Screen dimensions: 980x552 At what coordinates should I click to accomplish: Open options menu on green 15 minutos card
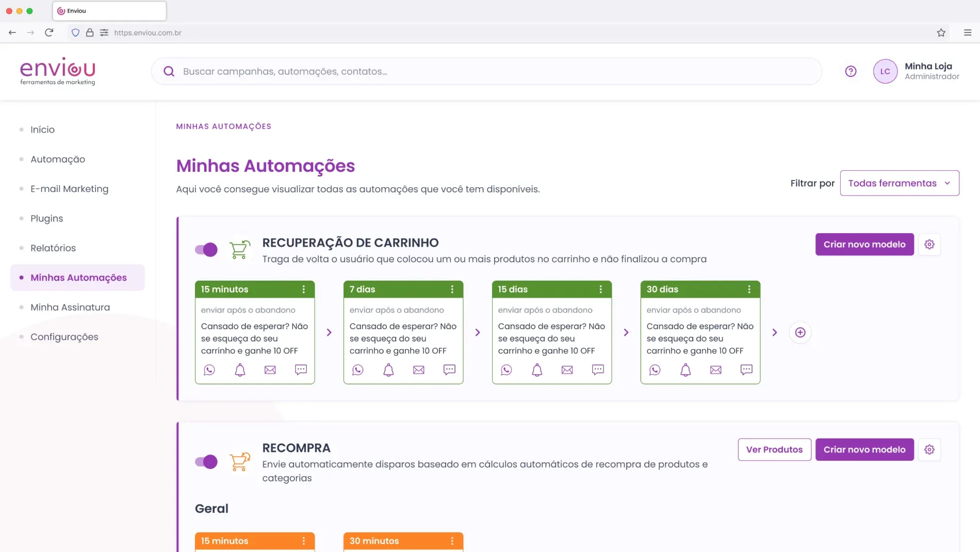coord(304,289)
